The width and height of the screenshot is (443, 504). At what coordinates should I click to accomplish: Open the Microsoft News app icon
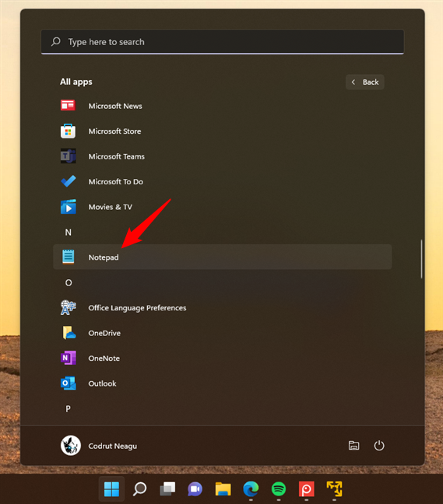68,106
